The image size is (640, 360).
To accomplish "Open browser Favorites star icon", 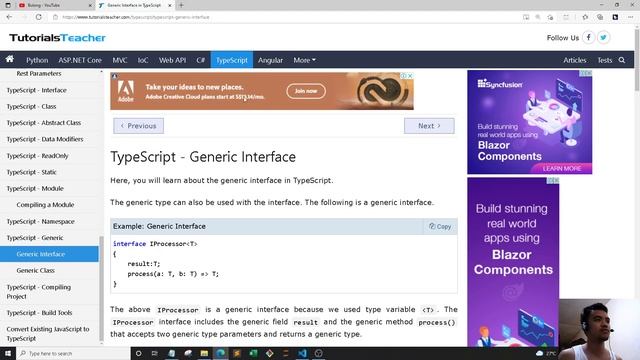I will coord(585,17).
